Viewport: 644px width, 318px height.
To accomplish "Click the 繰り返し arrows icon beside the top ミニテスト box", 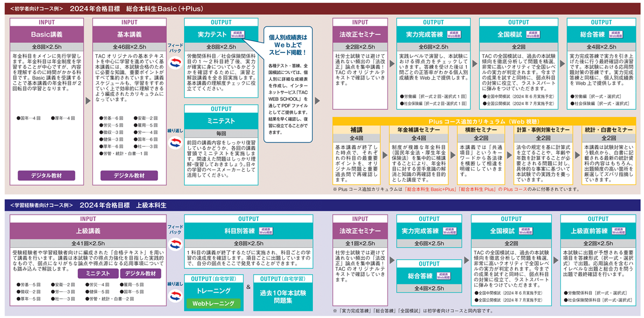I will tap(175, 143).
